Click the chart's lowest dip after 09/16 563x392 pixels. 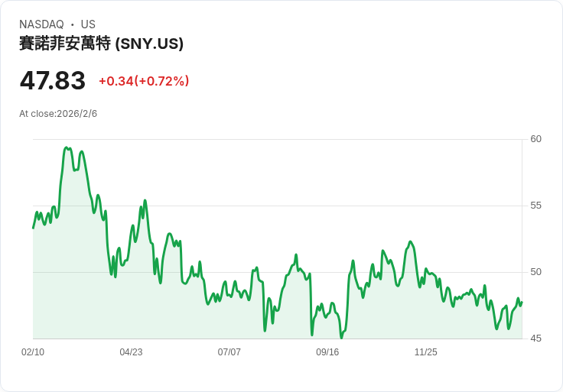(341, 338)
